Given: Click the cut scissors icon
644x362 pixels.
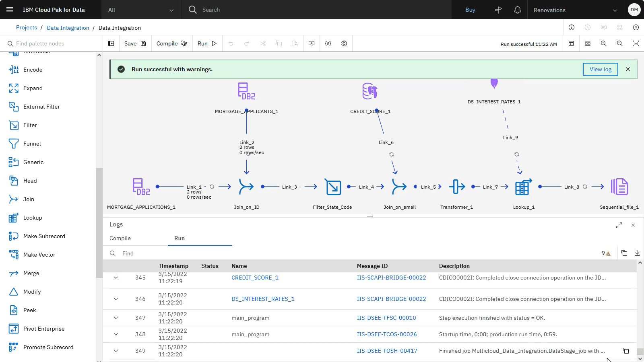Looking at the screenshot, I should pyautogui.click(x=263, y=43).
